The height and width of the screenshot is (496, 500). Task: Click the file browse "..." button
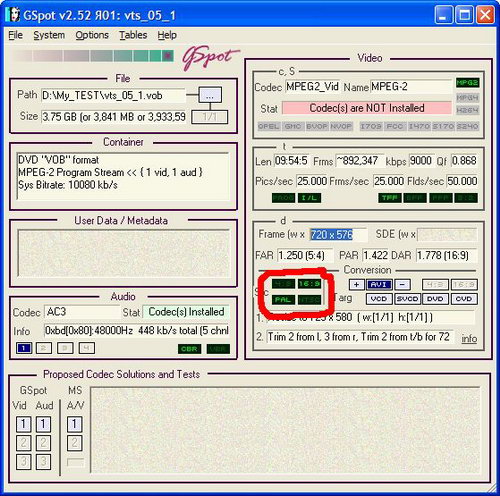point(210,96)
